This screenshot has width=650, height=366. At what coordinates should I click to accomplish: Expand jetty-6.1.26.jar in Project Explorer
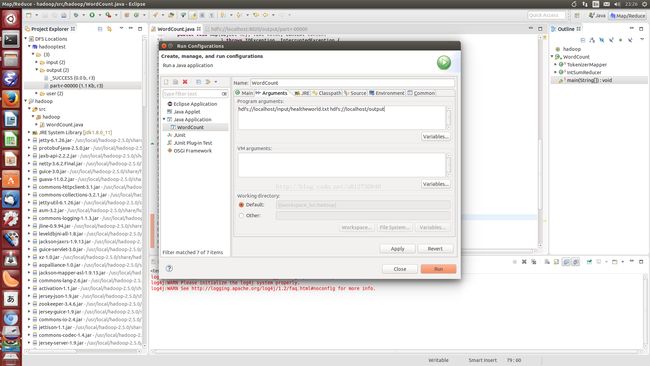29,140
